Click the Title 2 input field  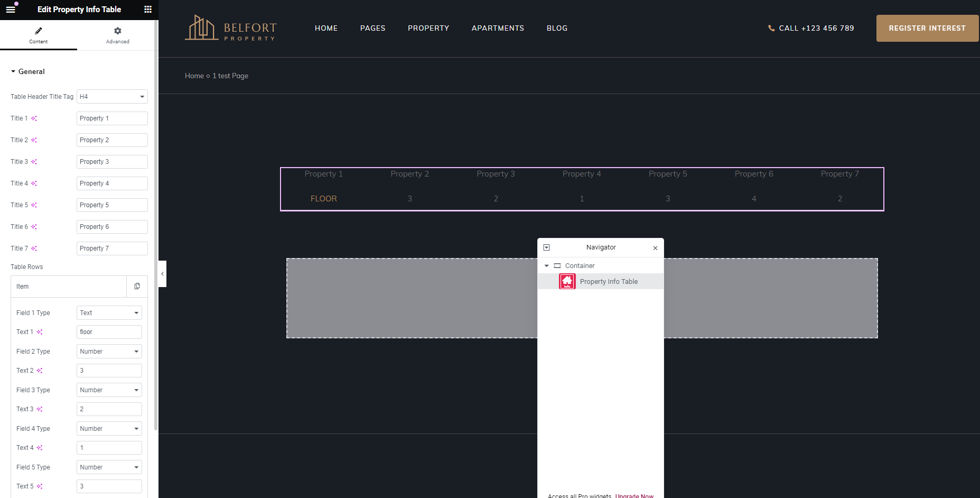pos(112,140)
